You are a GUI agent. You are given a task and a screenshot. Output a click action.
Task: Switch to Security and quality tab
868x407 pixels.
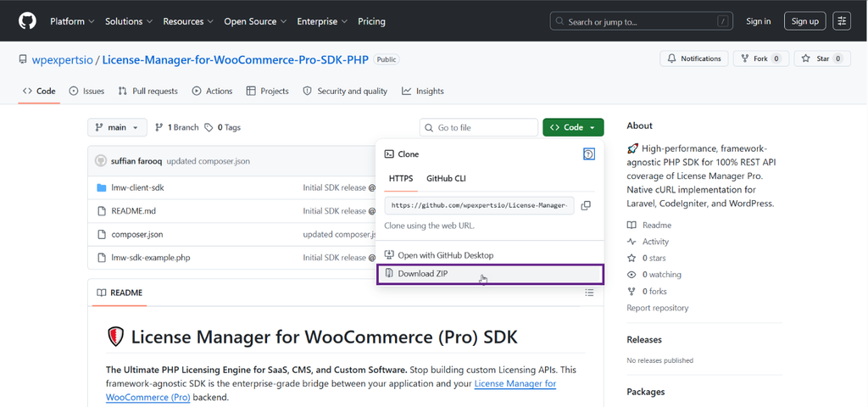(x=345, y=92)
